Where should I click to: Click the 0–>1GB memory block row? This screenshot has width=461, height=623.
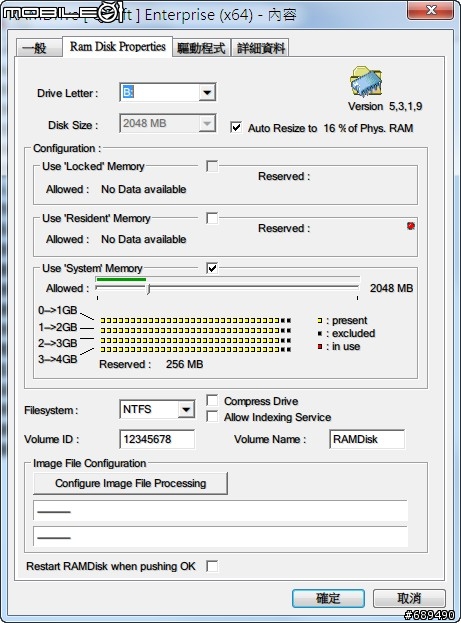coord(196,320)
